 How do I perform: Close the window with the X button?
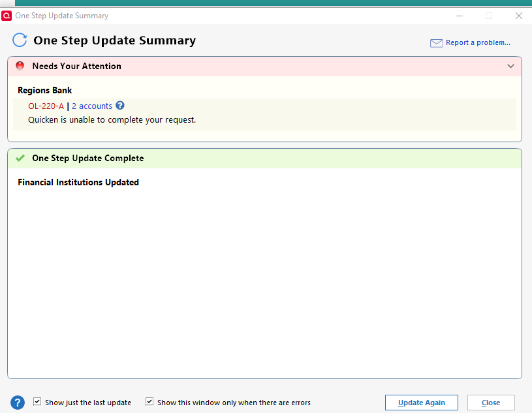coord(519,16)
